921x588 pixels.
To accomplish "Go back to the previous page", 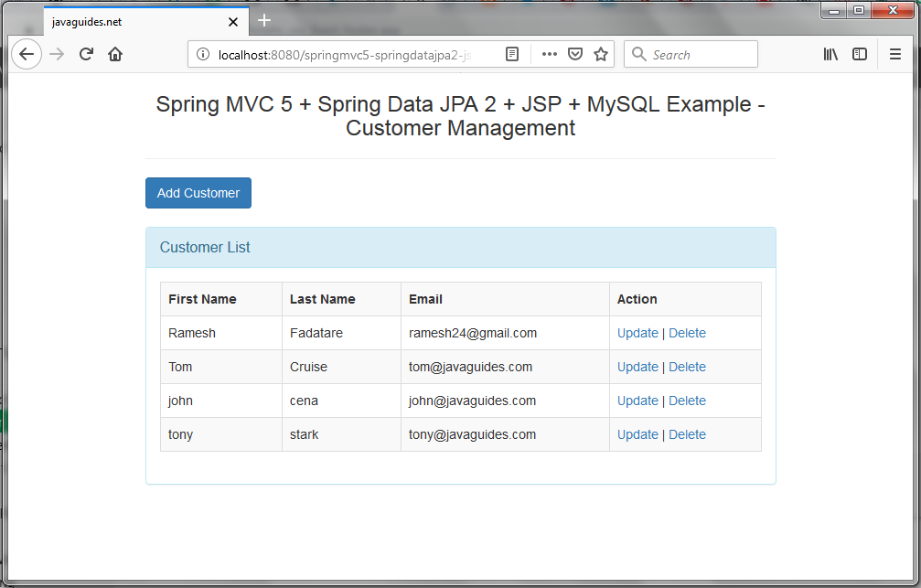I will point(27,55).
